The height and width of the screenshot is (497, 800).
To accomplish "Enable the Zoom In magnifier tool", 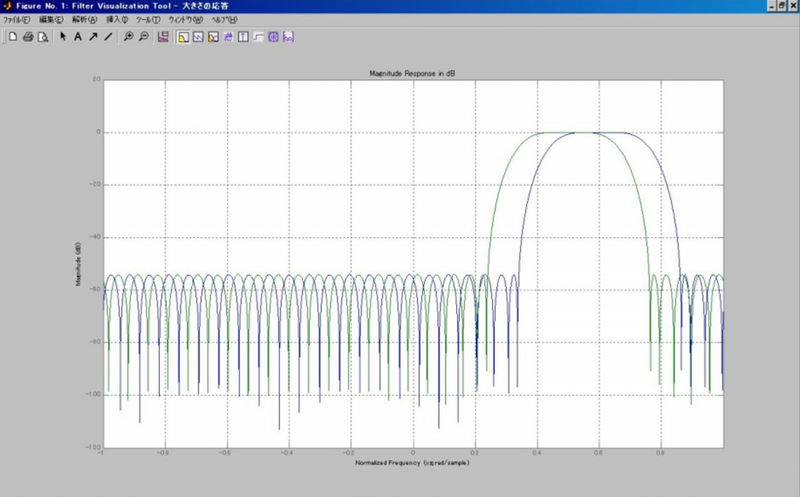I will click(128, 37).
